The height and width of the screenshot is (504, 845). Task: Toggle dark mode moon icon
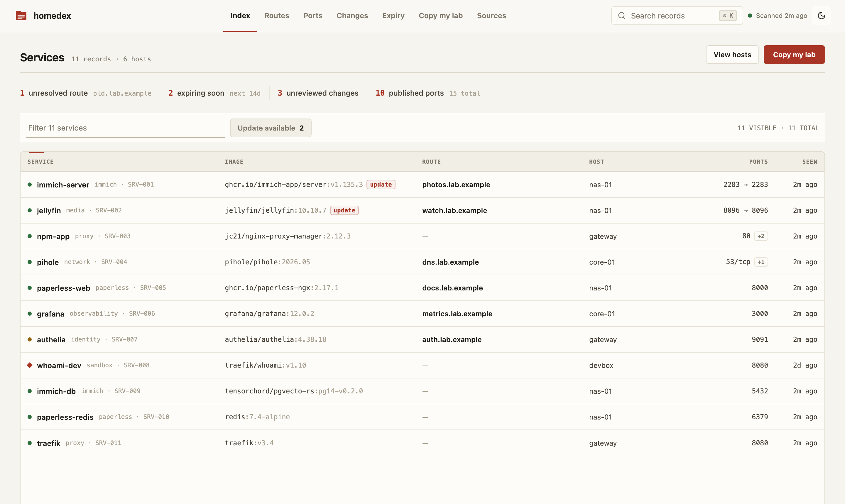[x=821, y=16]
